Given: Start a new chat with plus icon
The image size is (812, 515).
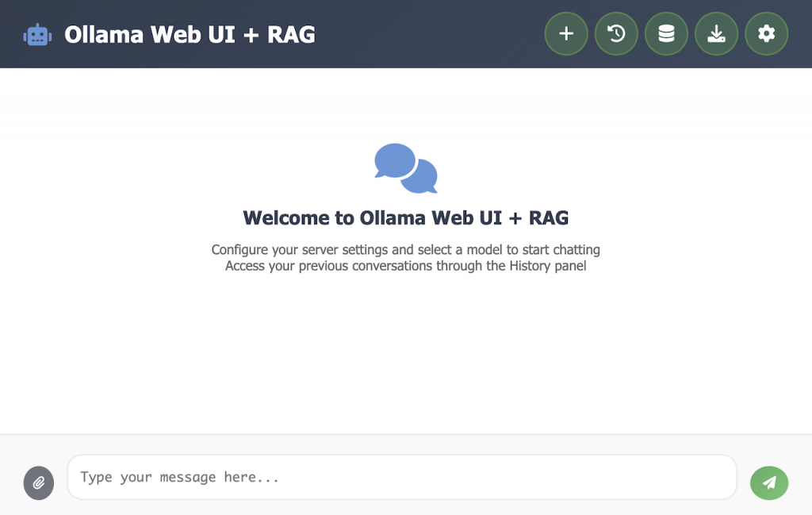Looking at the screenshot, I should click(x=566, y=33).
